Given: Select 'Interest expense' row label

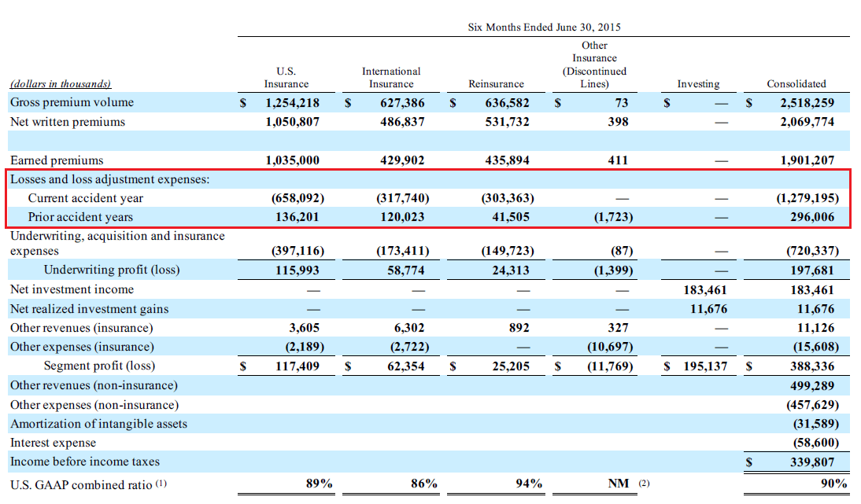Looking at the screenshot, I should pyautogui.click(x=54, y=443).
